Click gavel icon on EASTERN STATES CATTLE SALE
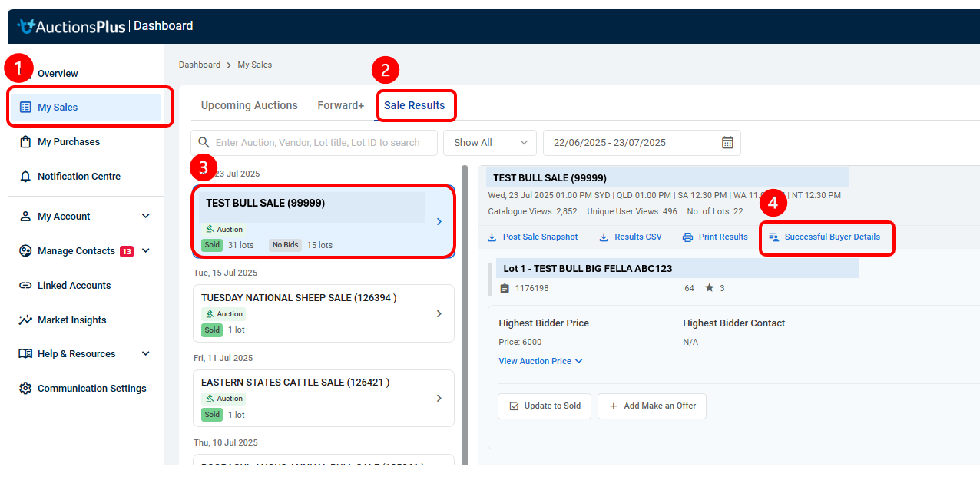This screenshot has width=980, height=477. tap(209, 398)
